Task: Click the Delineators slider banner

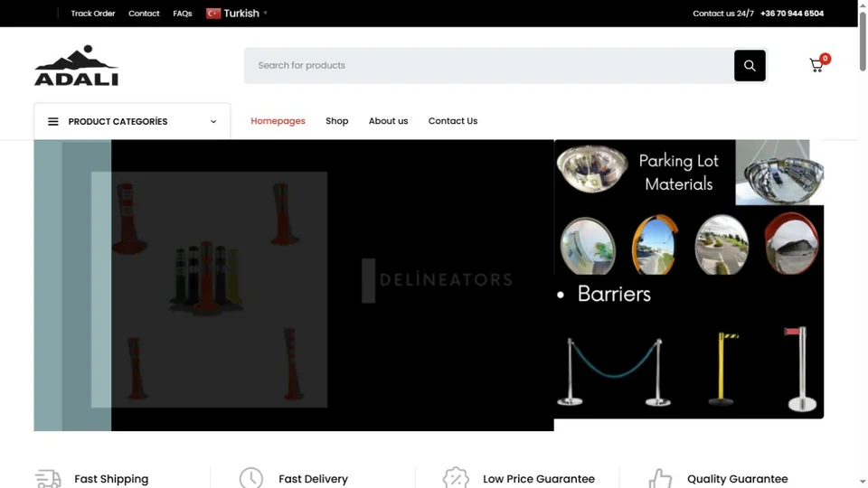Action: (x=293, y=285)
